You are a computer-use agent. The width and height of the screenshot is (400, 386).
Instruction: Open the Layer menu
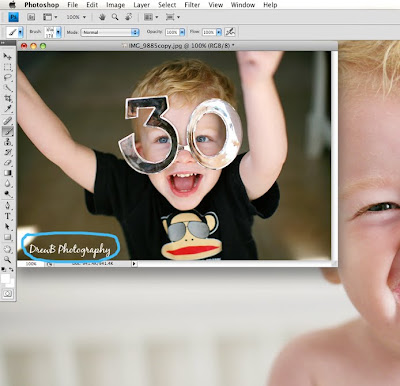point(141,5)
